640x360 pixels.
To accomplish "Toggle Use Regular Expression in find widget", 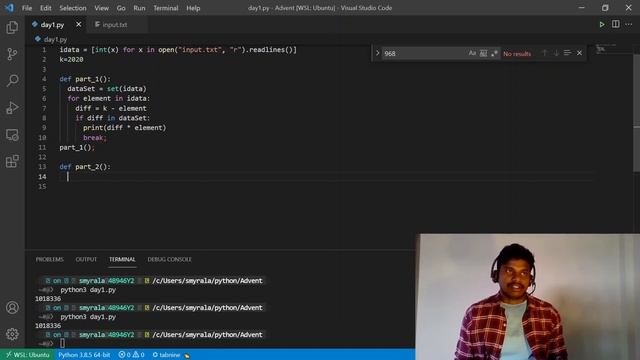I will [x=494, y=53].
